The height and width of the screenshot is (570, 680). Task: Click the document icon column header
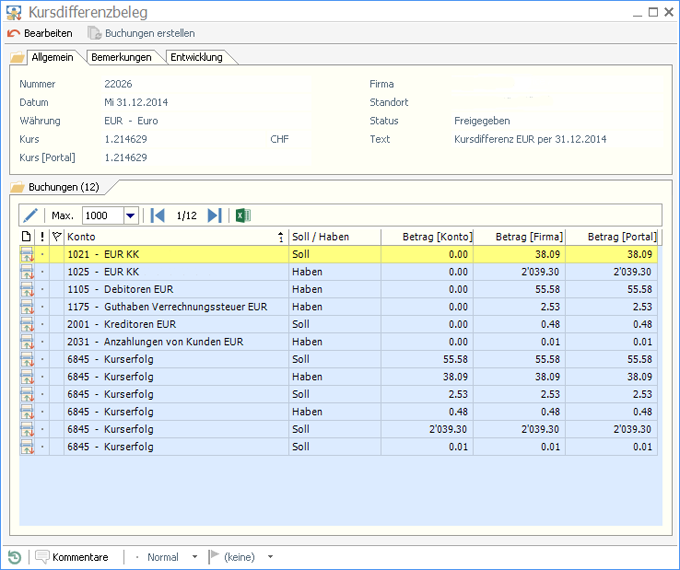point(26,236)
